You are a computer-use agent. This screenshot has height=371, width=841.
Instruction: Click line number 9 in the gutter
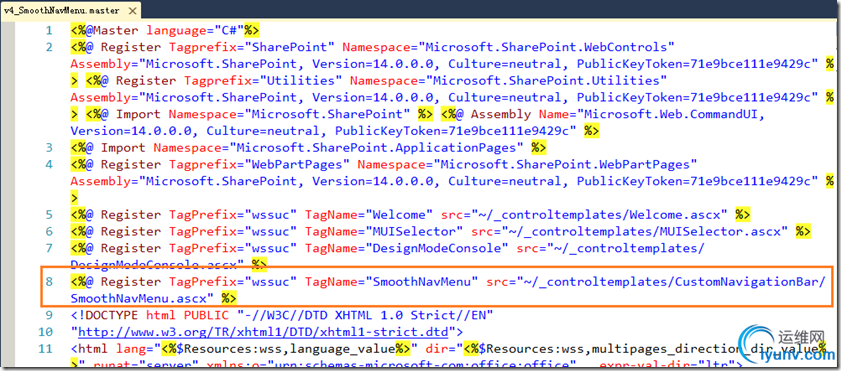click(49, 315)
